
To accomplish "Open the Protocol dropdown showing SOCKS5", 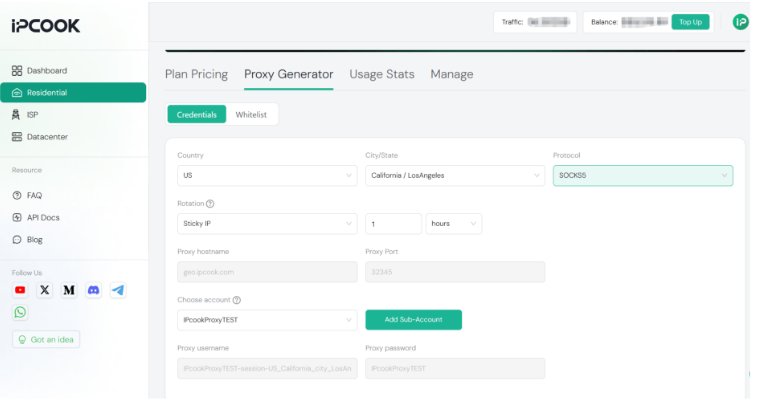I will [x=643, y=175].
